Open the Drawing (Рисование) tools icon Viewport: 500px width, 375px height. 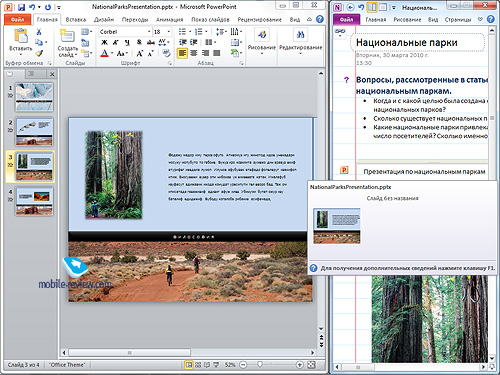[262, 35]
